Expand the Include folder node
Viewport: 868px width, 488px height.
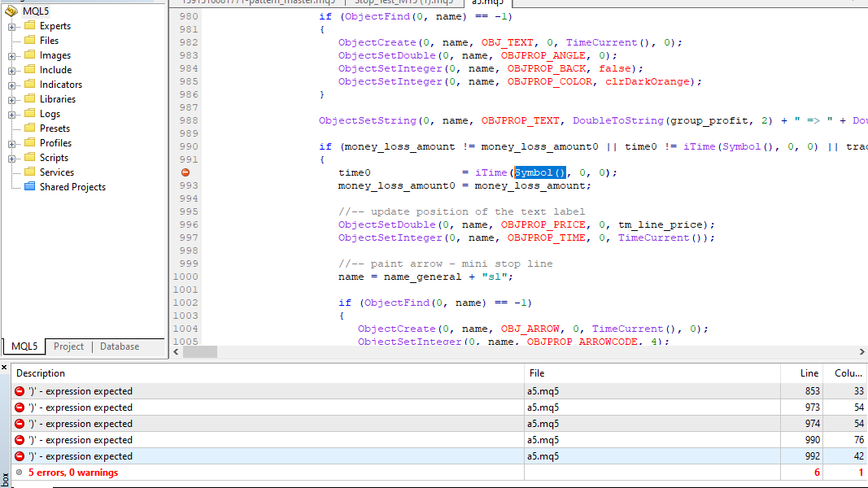pyautogui.click(x=11, y=71)
